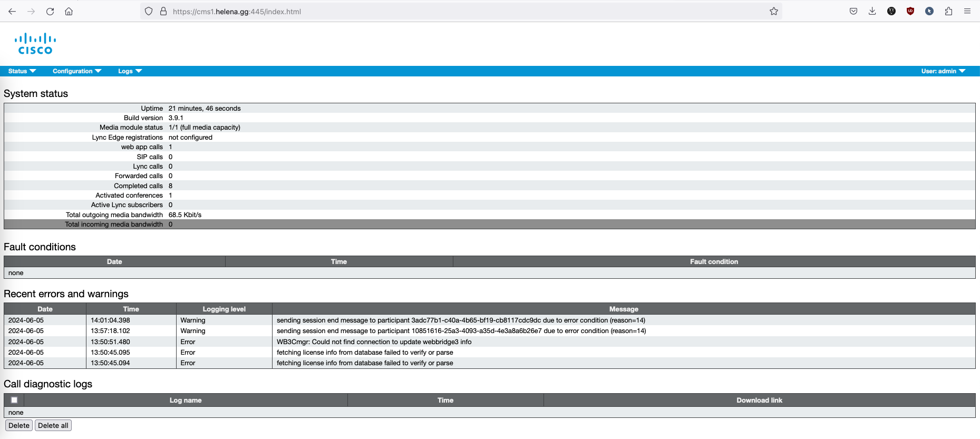The width and height of the screenshot is (980, 439).
Task: Open the Firefox hamburger application menu
Action: click(967, 11)
